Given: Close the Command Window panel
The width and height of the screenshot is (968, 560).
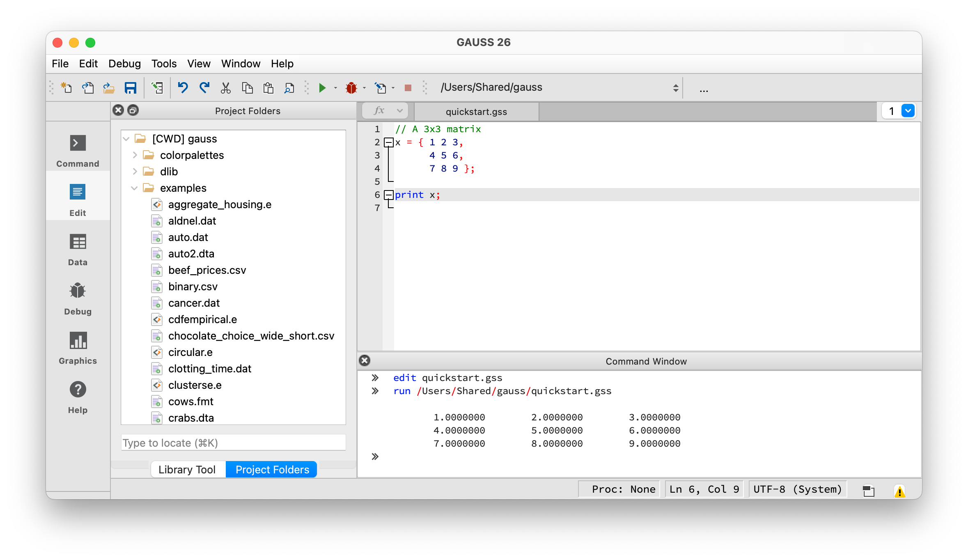Looking at the screenshot, I should [x=365, y=360].
